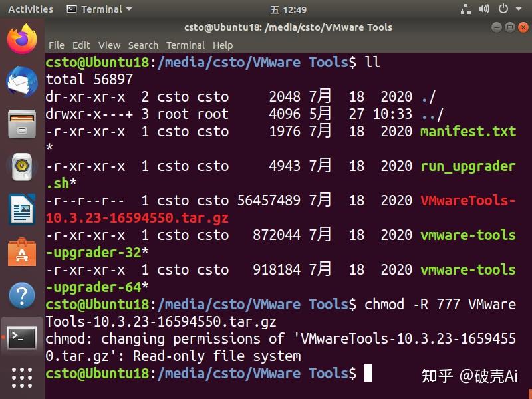Expand the system status chevron at top right
The width and height of the screenshot is (532, 399).
[517, 9]
